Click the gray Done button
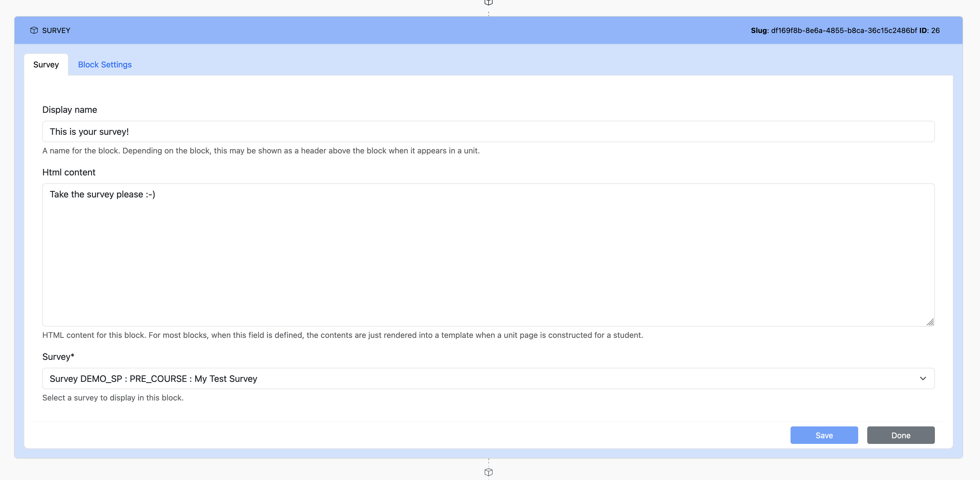980x480 pixels. tap(900, 435)
